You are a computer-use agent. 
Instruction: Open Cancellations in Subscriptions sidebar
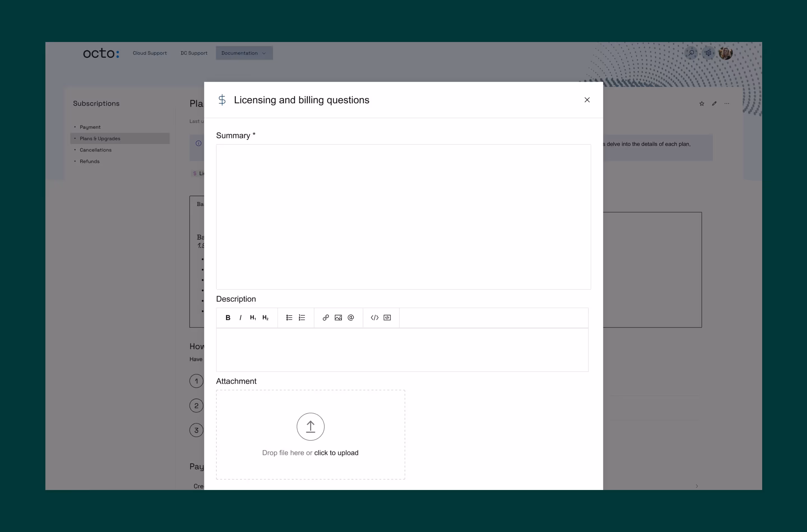[x=95, y=150]
